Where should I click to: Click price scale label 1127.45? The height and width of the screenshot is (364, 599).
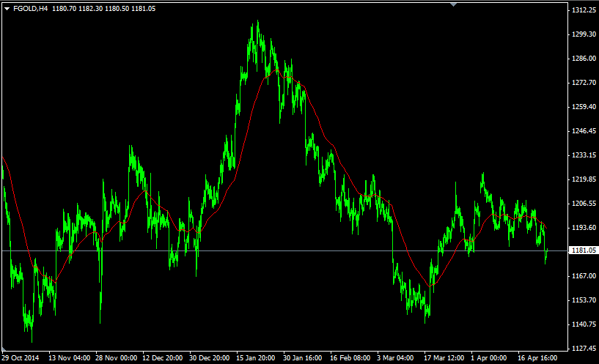[584, 348]
